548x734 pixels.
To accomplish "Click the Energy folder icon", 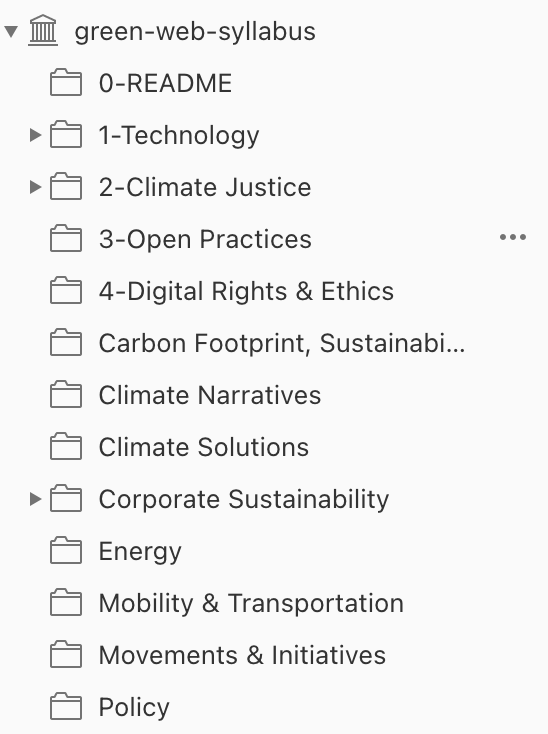I will click(x=66, y=550).
